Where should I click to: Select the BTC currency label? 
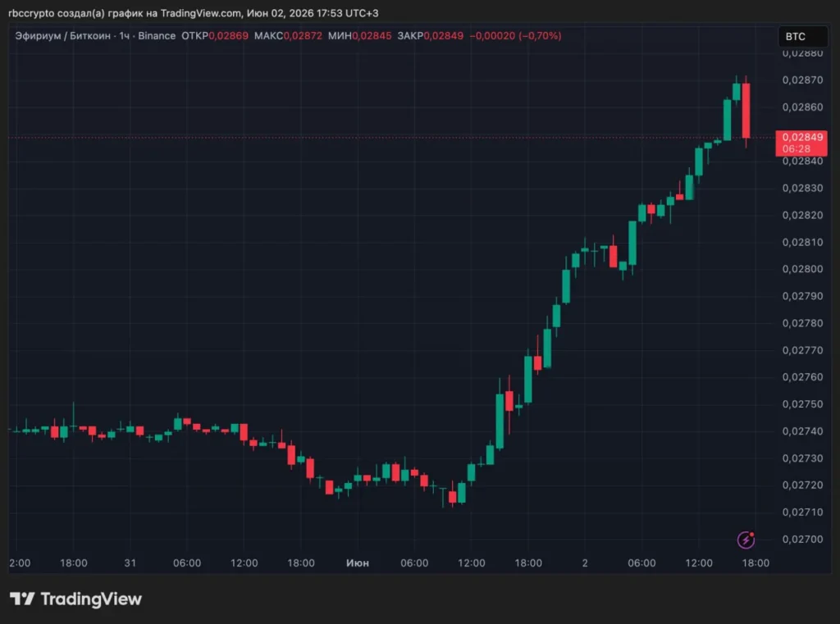796,36
